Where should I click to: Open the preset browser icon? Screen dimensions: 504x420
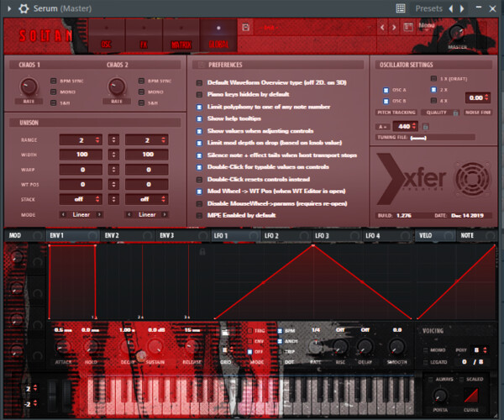pyautogui.click(x=408, y=28)
